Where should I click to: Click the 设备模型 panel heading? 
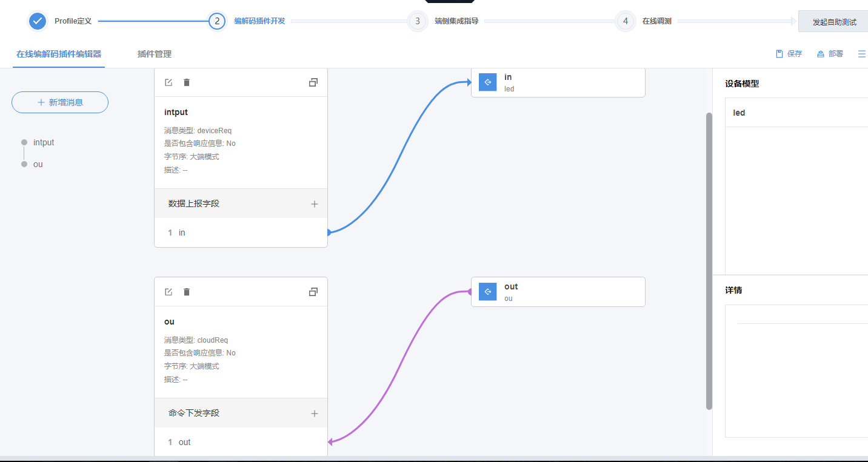(x=742, y=84)
